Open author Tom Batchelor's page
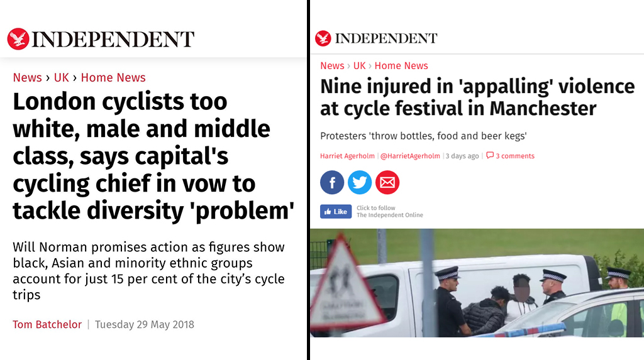The width and height of the screenshot is (644, 360). tap(47, 324)
